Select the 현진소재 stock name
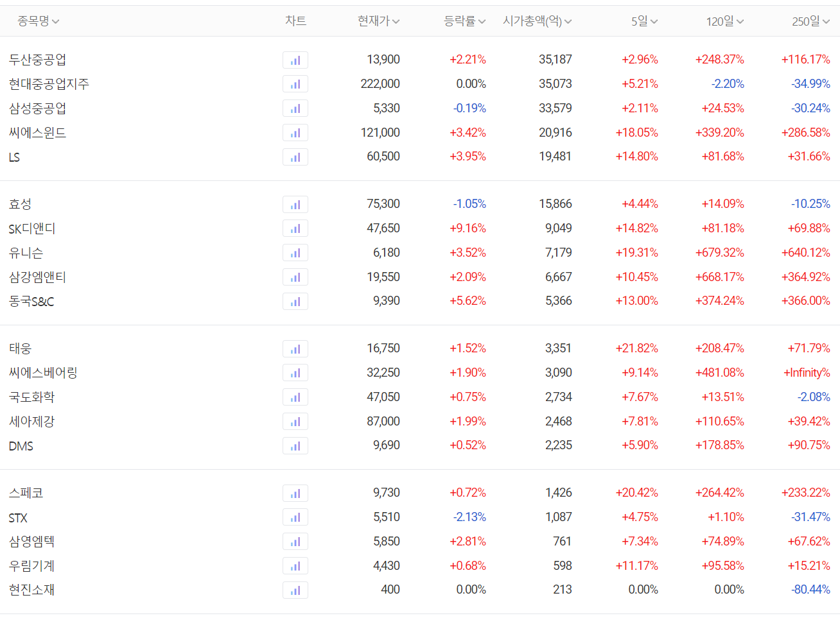The image size is (840, 618). tap(31, 590)
